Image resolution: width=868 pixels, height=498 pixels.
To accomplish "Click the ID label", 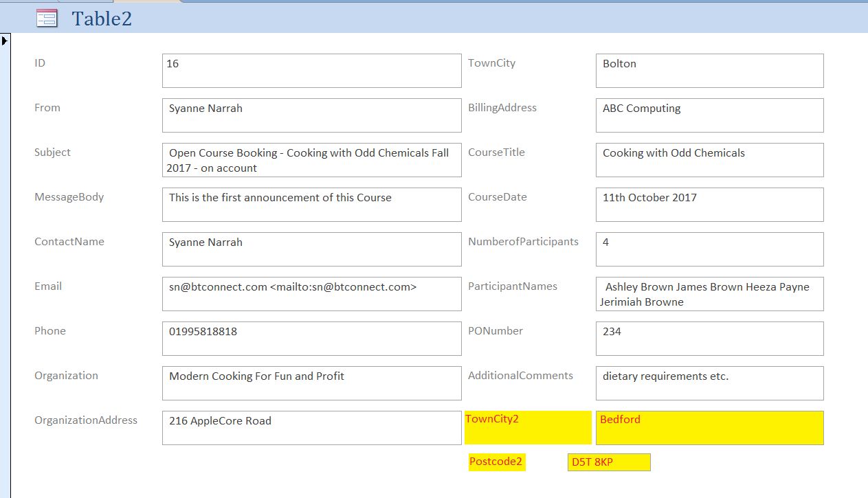I will [x=40, y=63].
